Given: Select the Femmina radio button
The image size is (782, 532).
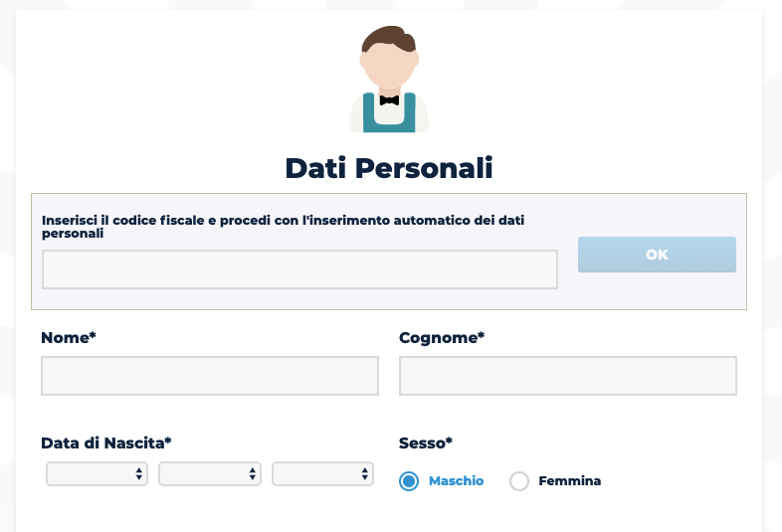Looking at the screenshot, I should point(519,481).
